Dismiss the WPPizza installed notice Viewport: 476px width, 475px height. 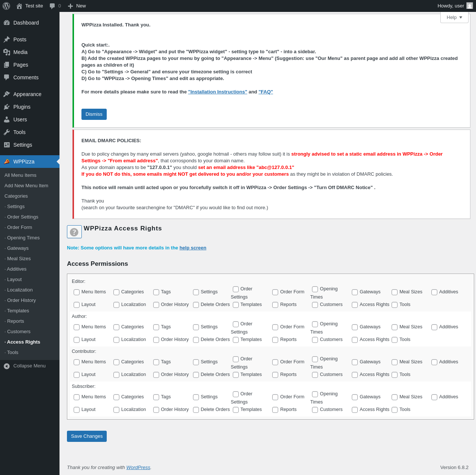point(94,114)
